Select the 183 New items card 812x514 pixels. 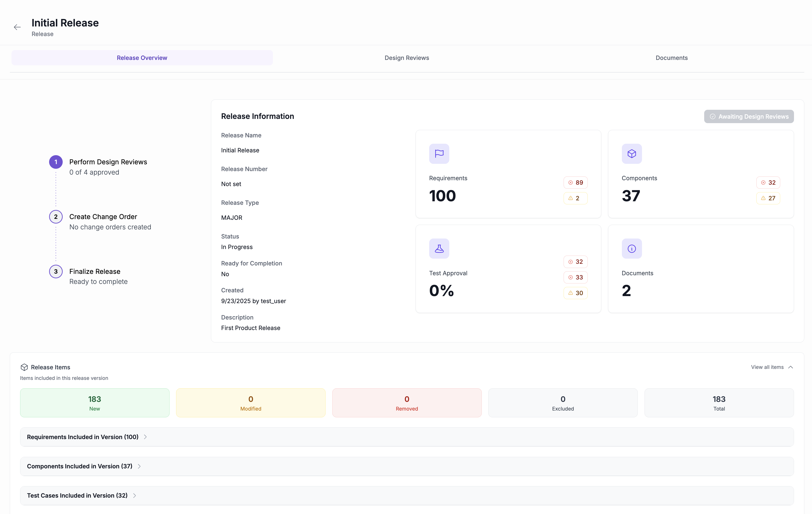point(94,403)
